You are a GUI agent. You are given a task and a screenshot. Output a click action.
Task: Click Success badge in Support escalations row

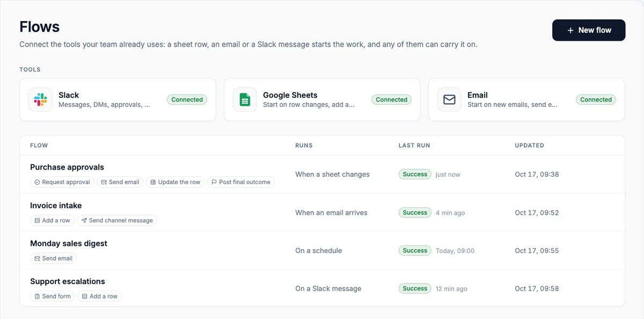point(415,288)
